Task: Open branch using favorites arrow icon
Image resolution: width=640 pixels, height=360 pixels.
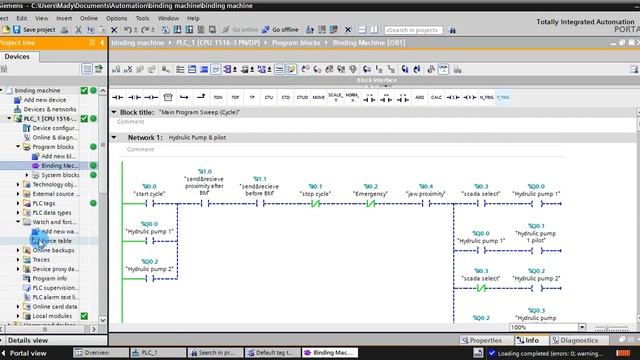Action: pos(184,98)
